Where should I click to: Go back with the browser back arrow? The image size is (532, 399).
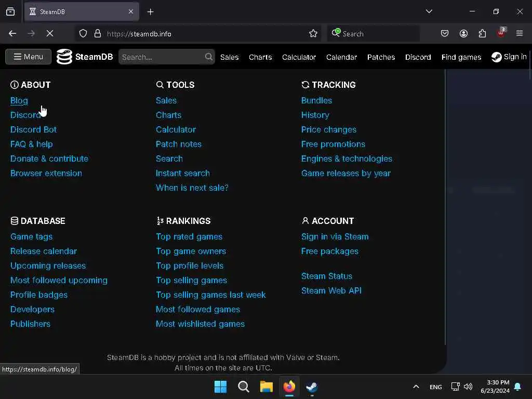coord(12,34)
